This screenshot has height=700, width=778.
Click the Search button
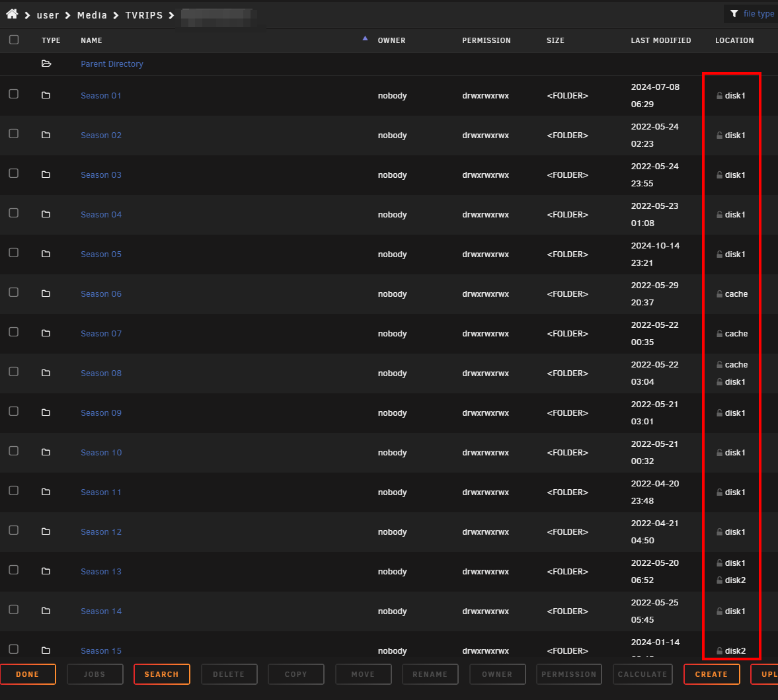point(162,674)
